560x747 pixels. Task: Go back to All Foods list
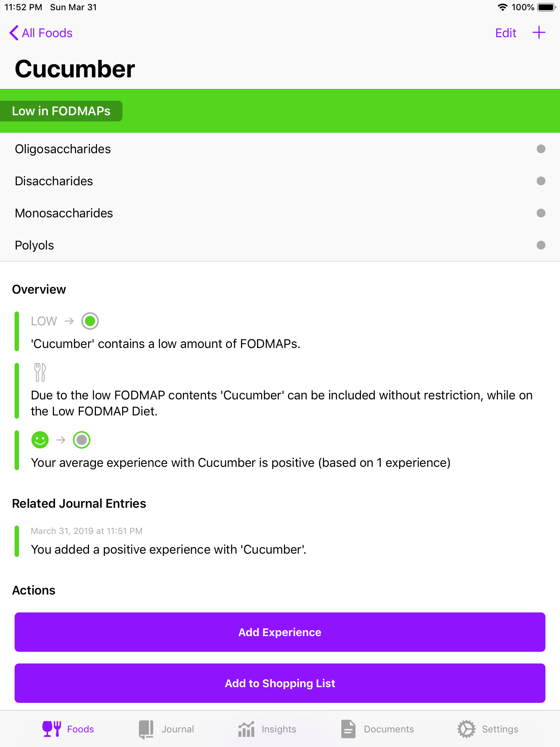coord(41,33)
